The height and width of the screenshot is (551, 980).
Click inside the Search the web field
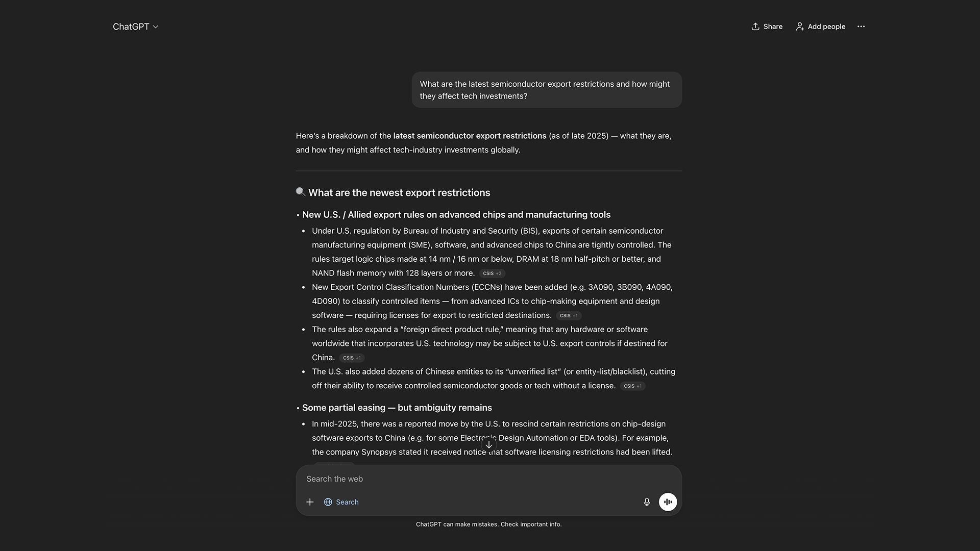click(459, 479)
